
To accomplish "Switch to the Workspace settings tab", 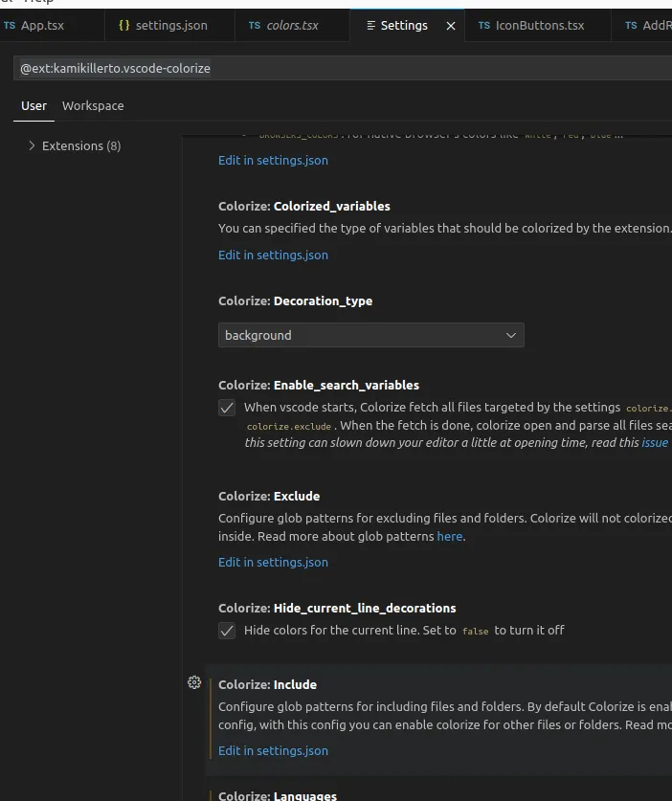I will pyautogui.click(x=93, y=105).
